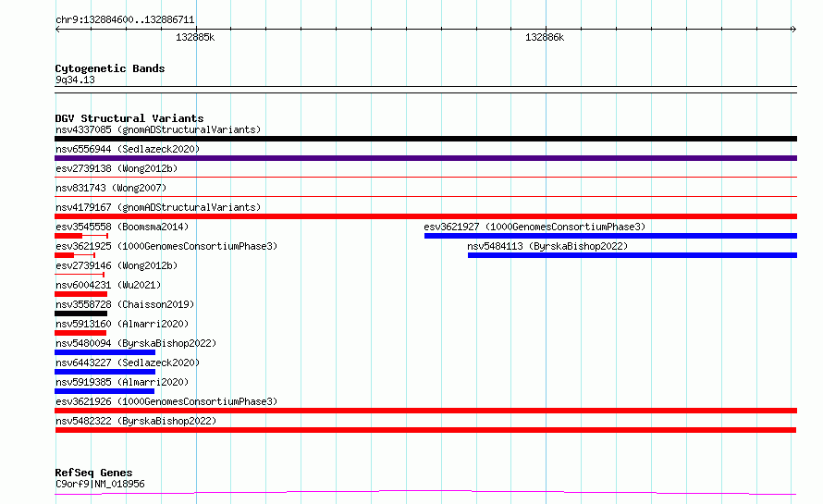Select the red nsv5913160 variant bar
Image resolution: width=823 pixels, height=504 pixels.
[80, 333]
